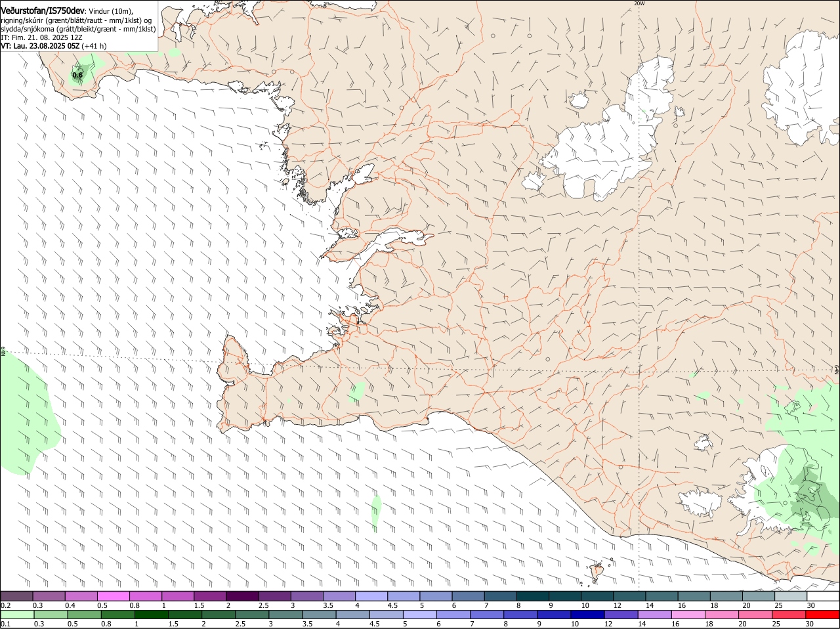Click the 'IT: Fim. 21. 08. 2025 12Z' line
The height and width of the screenshot is (629, 840).
(x=41, y=37)
